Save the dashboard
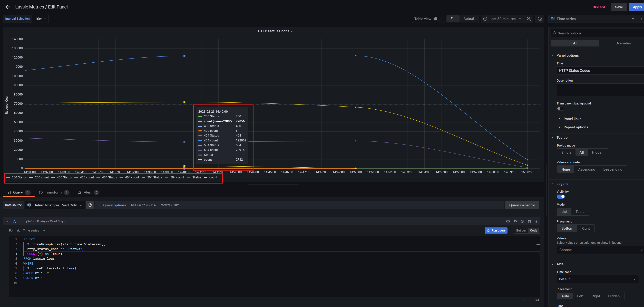The width and height of the screenshot is (644, 307). pos(619,7)
